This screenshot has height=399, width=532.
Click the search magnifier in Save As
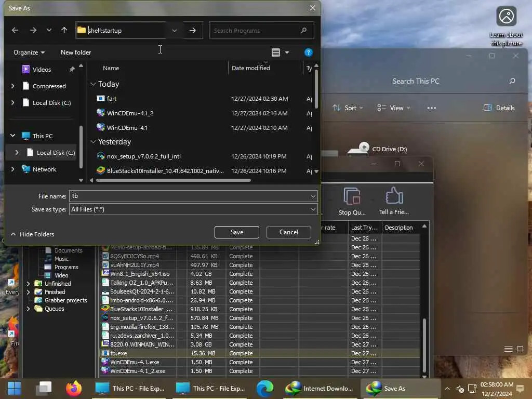click(303, 31)
